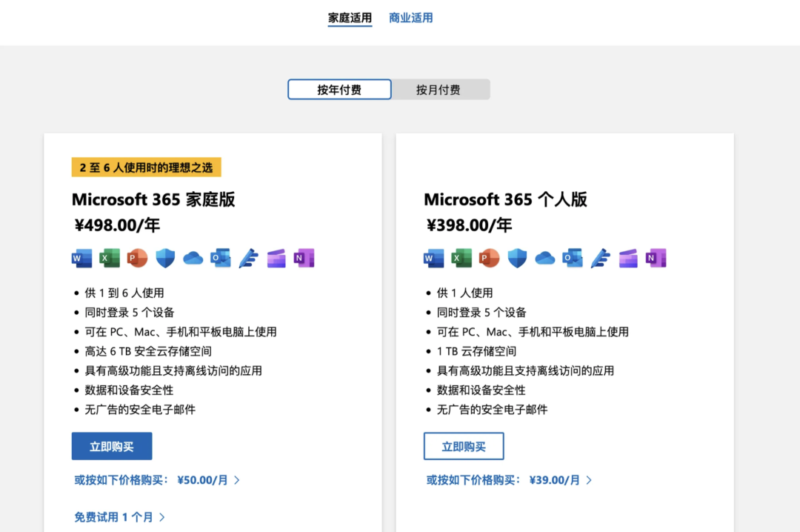Click 数据和设备安全性 in 个人版 card

481,390
